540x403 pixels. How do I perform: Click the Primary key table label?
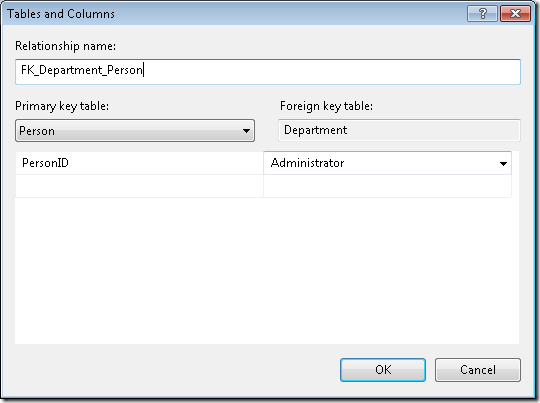[62, 106]
